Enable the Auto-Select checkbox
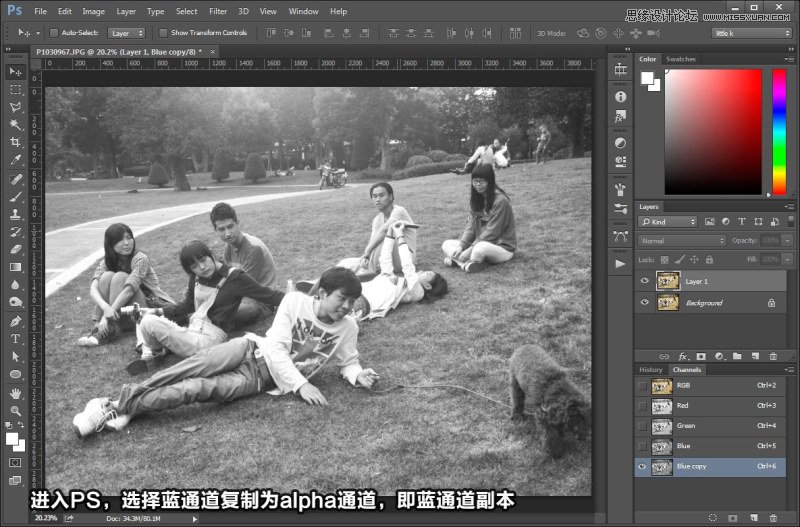This screenshot has width=800, height=527. (x=53, y=33)
